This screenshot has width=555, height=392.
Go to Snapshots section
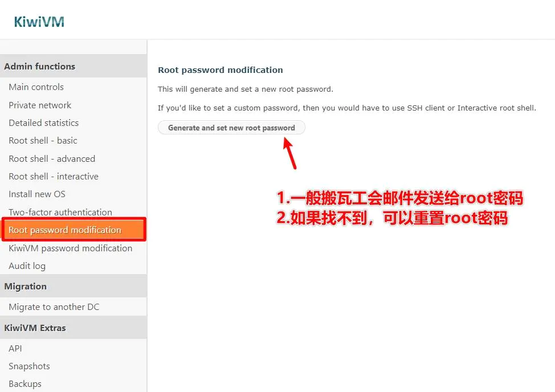(x=29, y=366)
